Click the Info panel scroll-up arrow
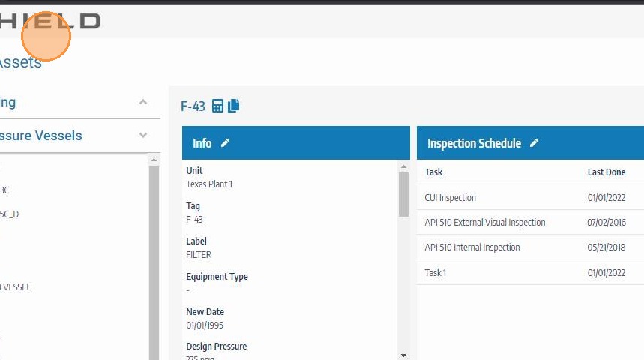The image size is (644, 360). pyautogui.click(x=404, y=166)
